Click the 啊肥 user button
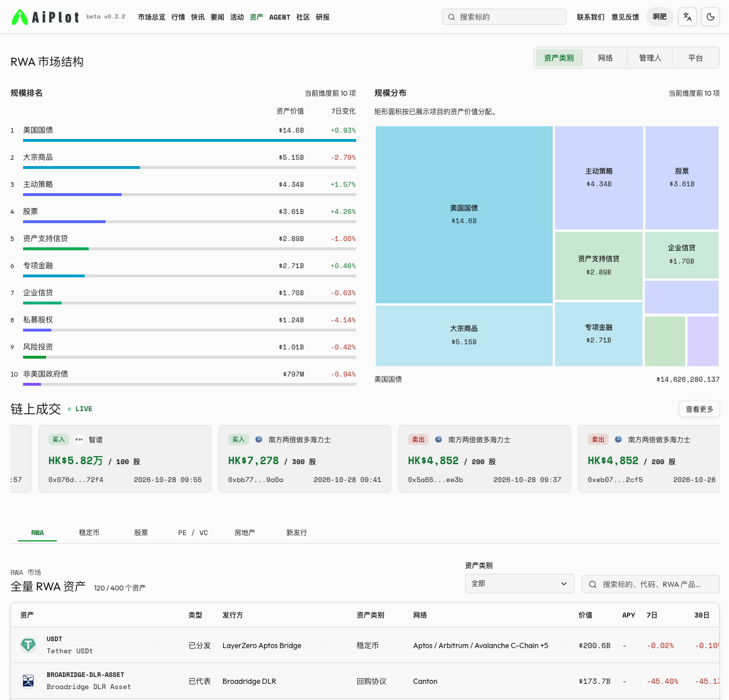729x700 pixels. [x=660, y=17]
